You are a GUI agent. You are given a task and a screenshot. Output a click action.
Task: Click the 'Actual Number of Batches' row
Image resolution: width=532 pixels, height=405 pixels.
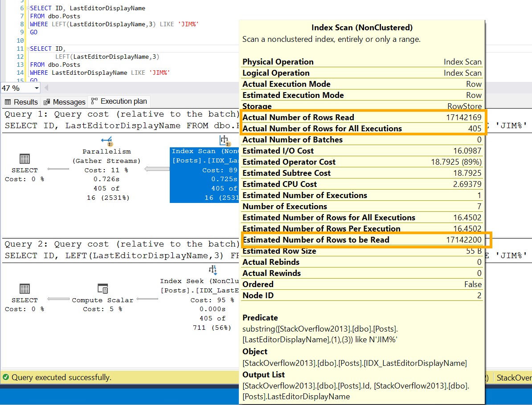click(x=362, y=140)
